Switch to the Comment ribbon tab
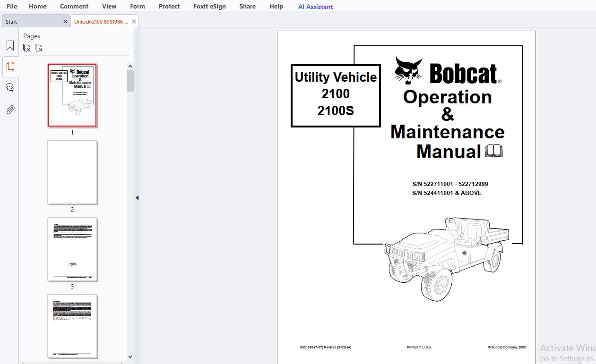 pyautogui.click(x=74, y=6)
